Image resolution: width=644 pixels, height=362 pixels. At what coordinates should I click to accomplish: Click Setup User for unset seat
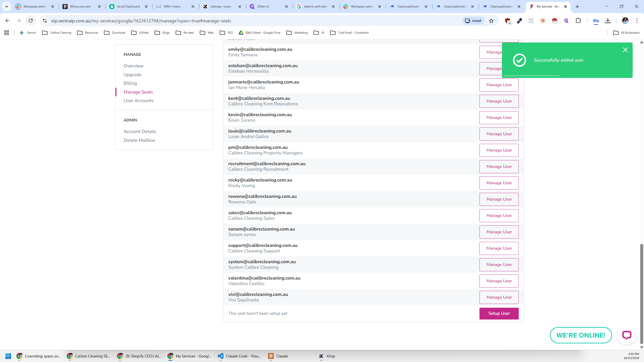[499, 313]
